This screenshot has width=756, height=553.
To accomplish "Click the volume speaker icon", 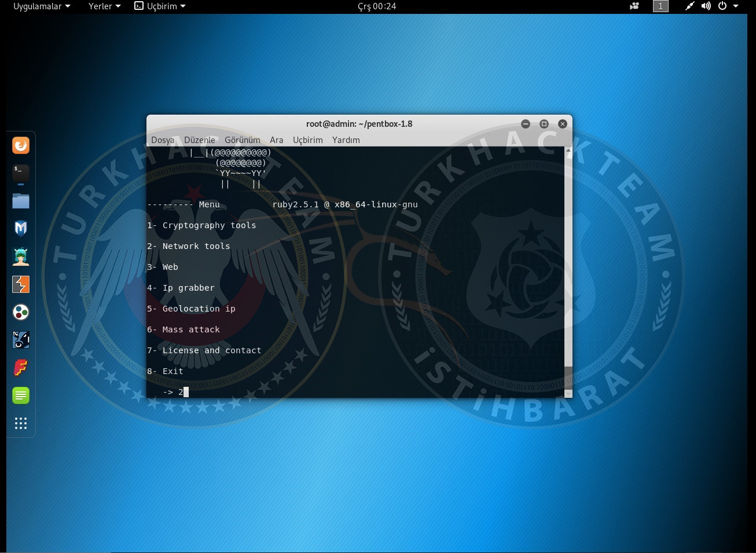I will point(706,6).
